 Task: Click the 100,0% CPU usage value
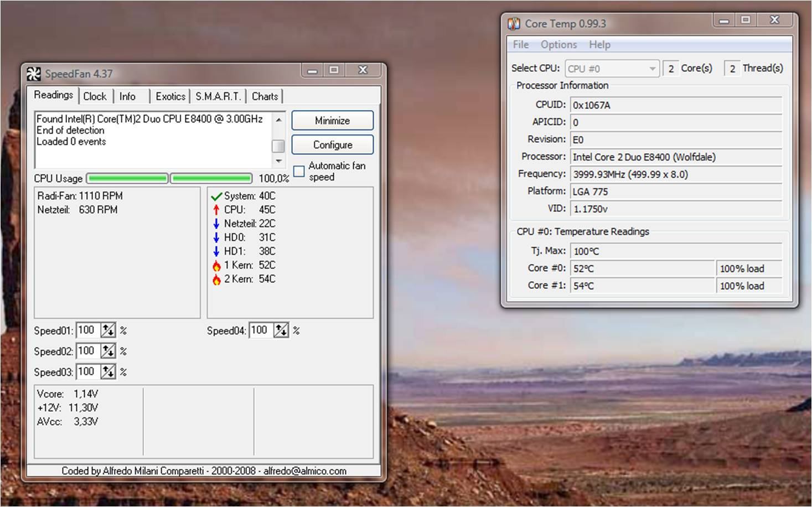pyautogui.click(x=274, y=179)
